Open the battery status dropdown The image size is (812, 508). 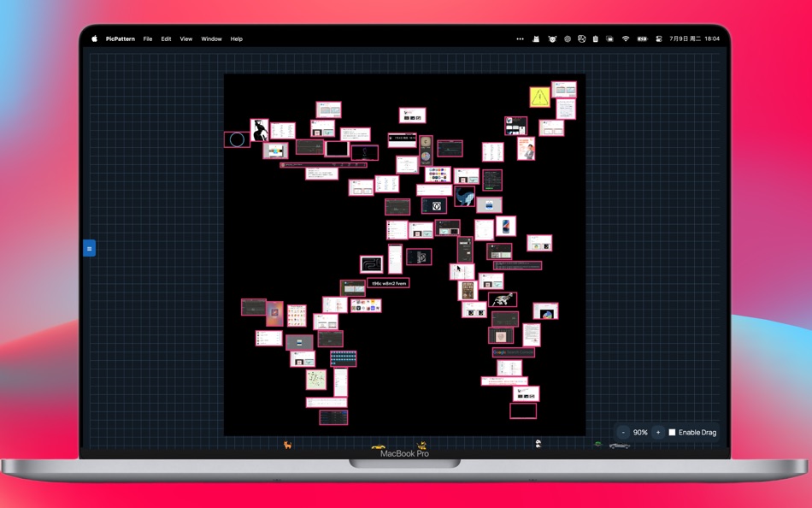[640, 38]
